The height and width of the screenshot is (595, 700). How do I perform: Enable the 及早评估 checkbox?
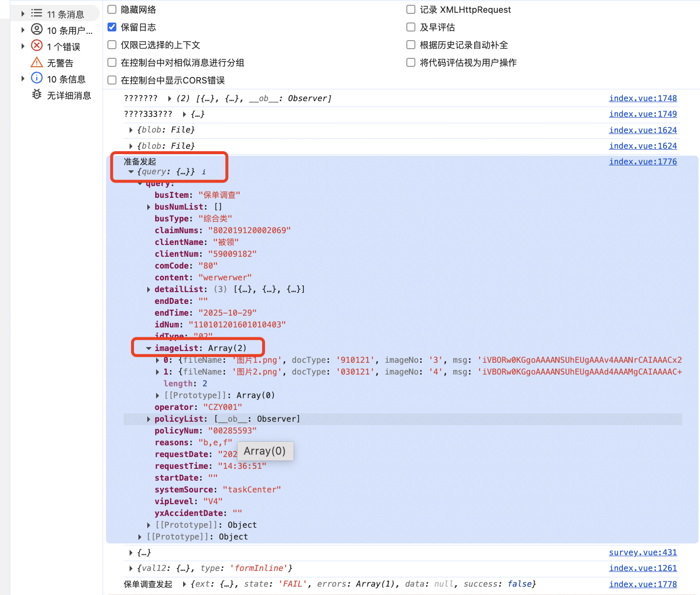pos(411,27)
